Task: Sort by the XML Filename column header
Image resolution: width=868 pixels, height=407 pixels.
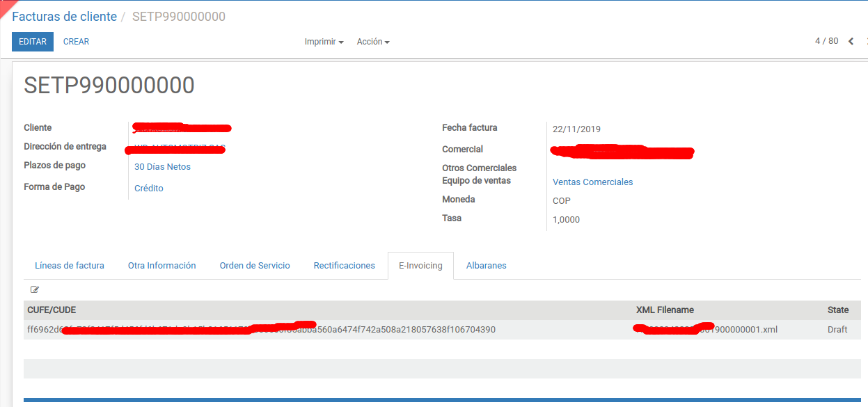Action: pos(665,310)
